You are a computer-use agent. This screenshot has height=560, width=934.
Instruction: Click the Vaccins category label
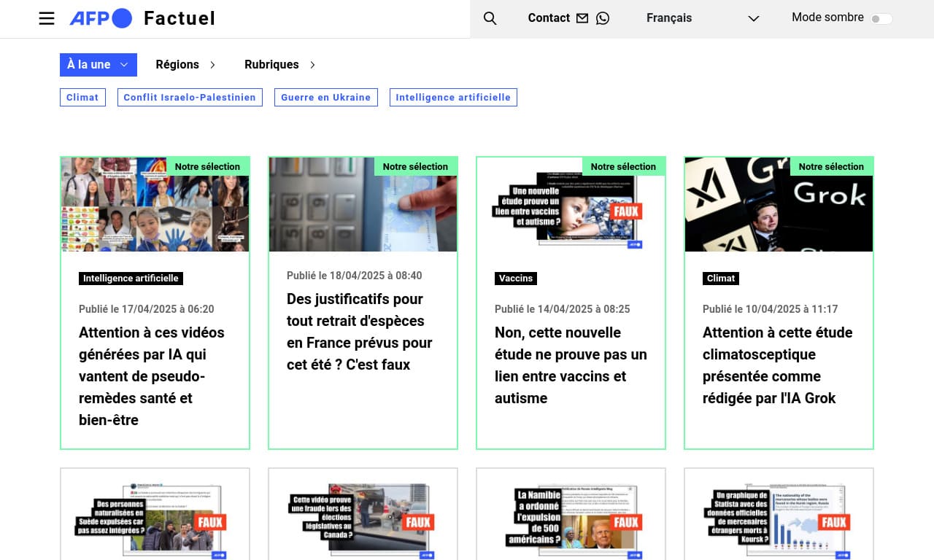tap(516, 278)
